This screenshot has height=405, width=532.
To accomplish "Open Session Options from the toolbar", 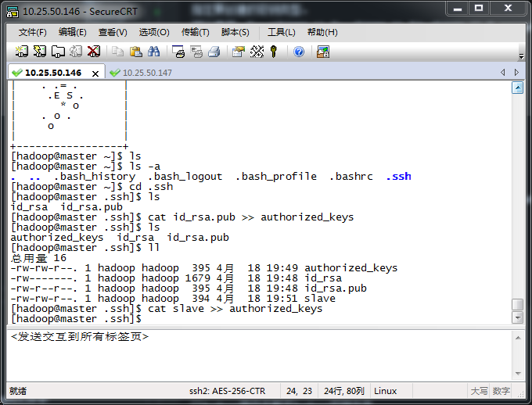I will (238, 52).
